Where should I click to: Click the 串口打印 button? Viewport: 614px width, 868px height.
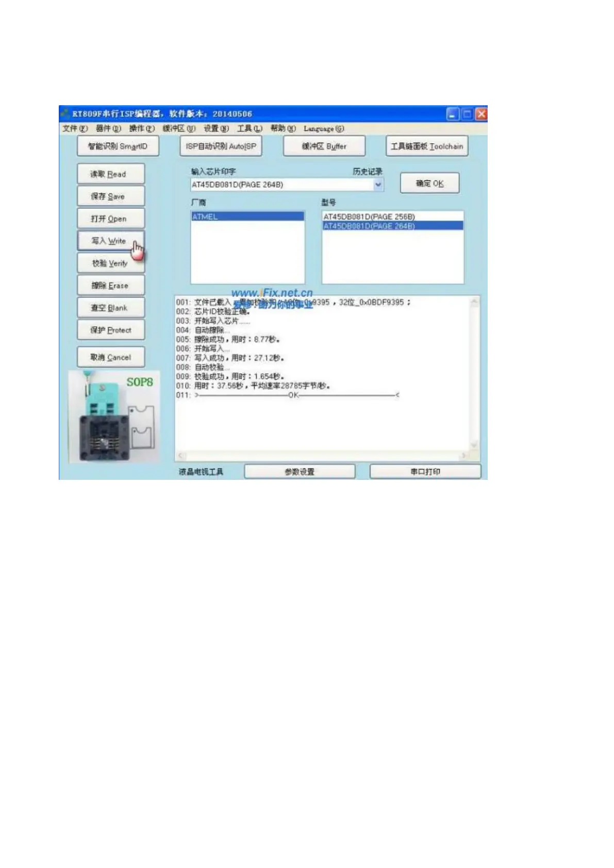425,472
